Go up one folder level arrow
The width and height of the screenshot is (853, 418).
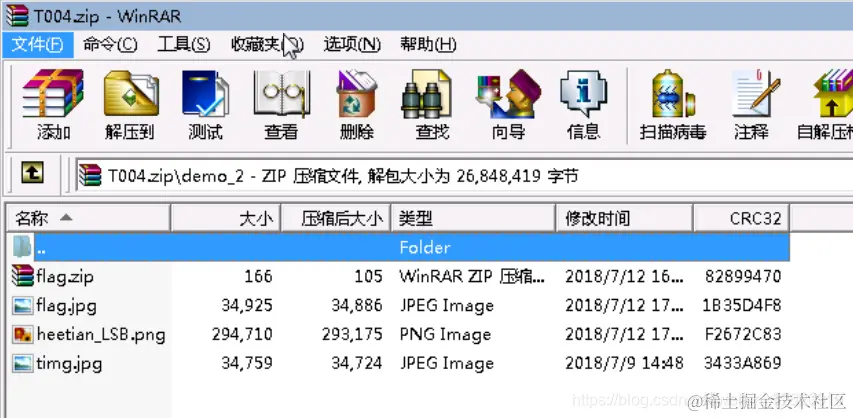tap(33, 174)
